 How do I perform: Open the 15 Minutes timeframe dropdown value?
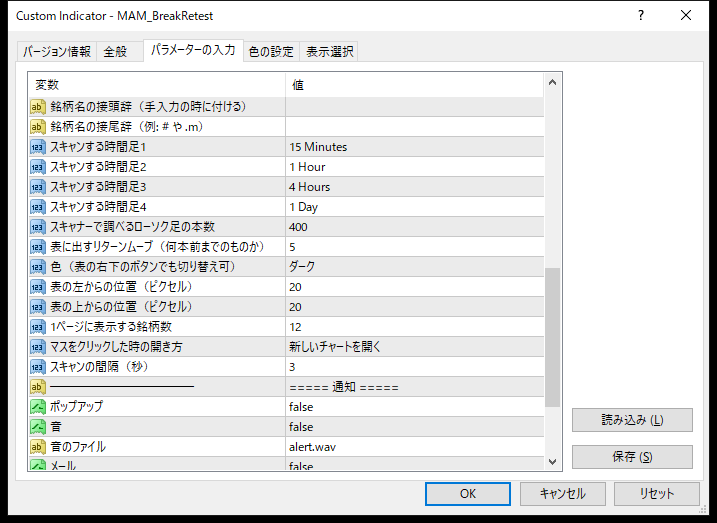coord(415,147)
